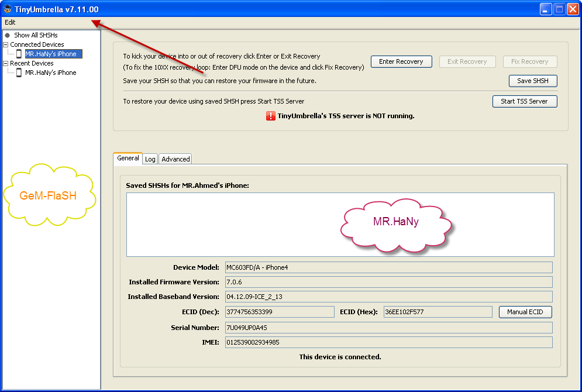The image size is (582, 392).
Task: Switch to the Log tab
Action: 150,159
